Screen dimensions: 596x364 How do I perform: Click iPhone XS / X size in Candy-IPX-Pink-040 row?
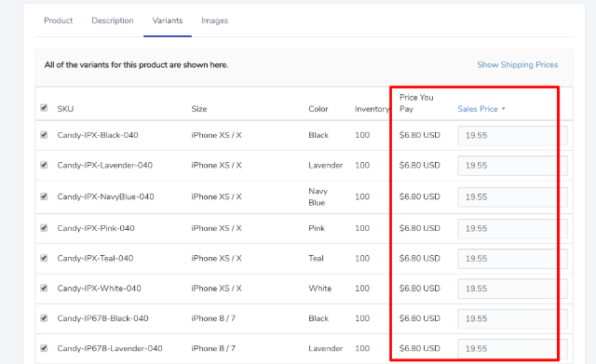216,228
